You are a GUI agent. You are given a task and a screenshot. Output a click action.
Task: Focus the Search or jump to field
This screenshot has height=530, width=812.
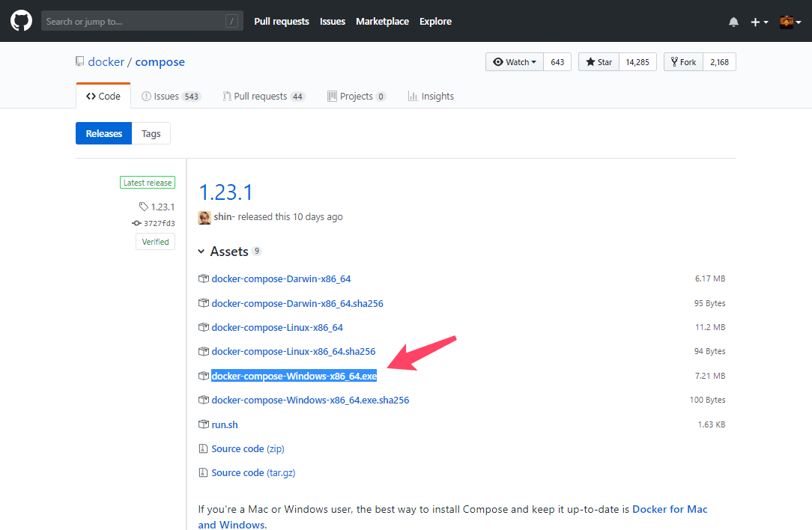142,21
